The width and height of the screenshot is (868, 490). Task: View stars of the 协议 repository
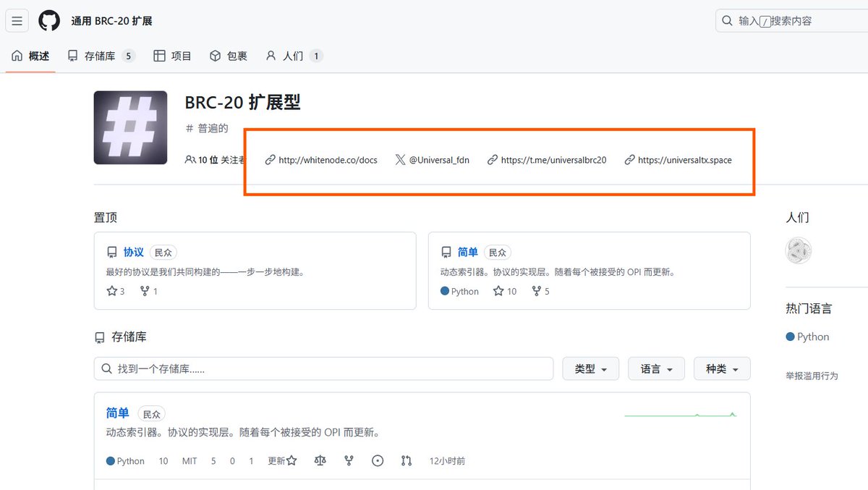(116, 291)
